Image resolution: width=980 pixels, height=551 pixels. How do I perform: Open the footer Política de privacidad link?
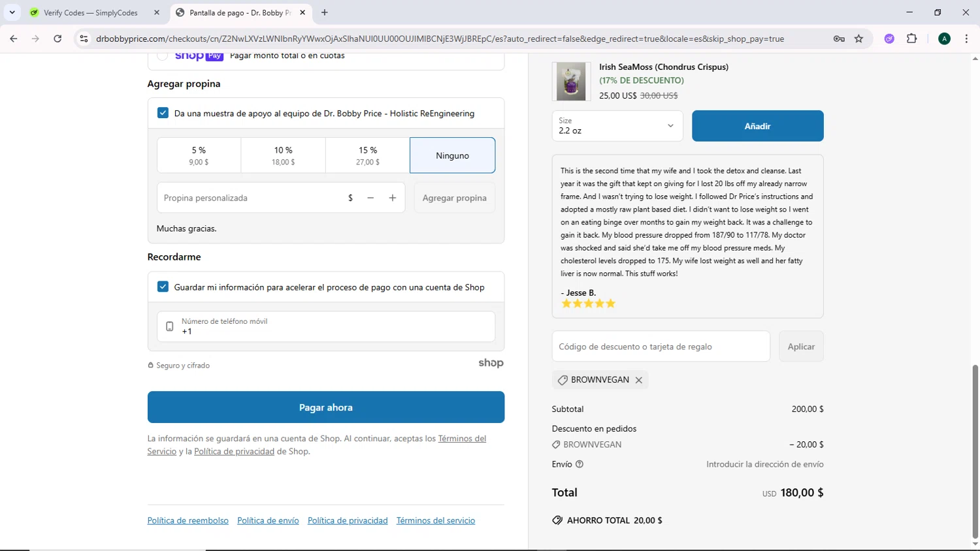348,521
